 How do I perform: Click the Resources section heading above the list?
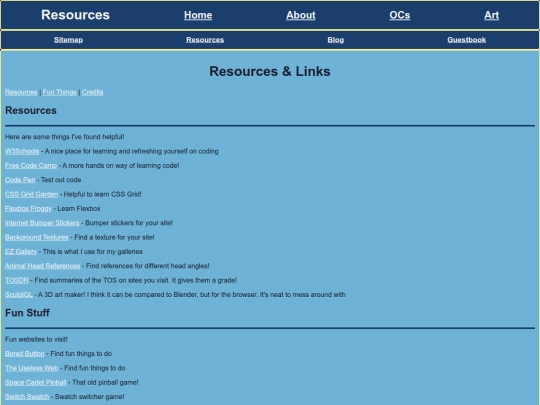click(x=31, y=111)
